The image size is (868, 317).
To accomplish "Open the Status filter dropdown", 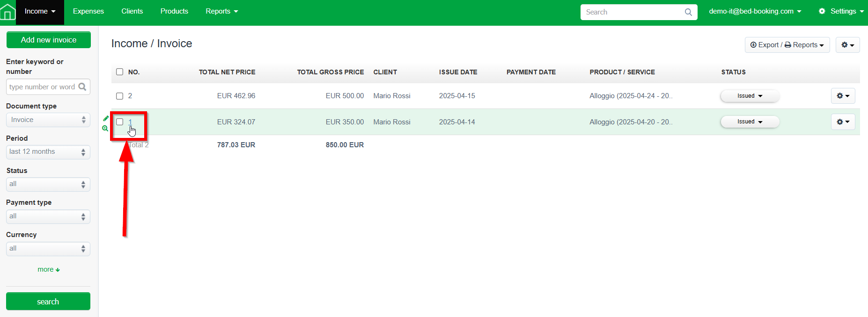I will 48,184.
